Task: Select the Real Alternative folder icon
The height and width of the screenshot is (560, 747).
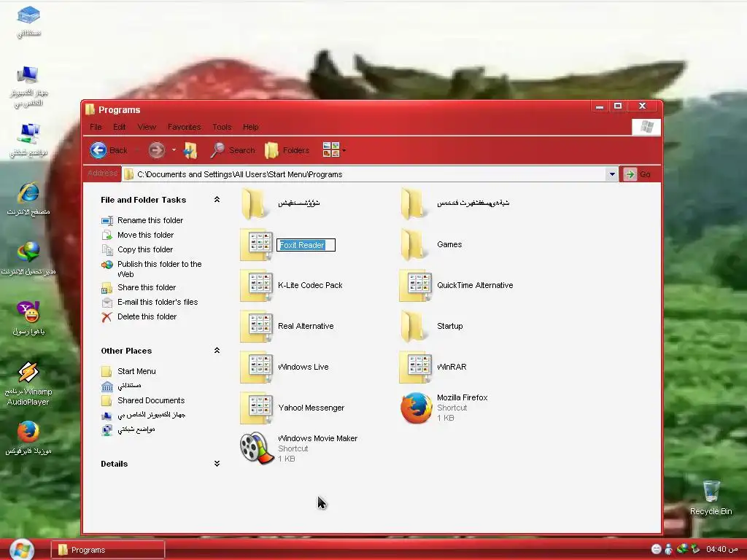Action: (x=256, y=327)
